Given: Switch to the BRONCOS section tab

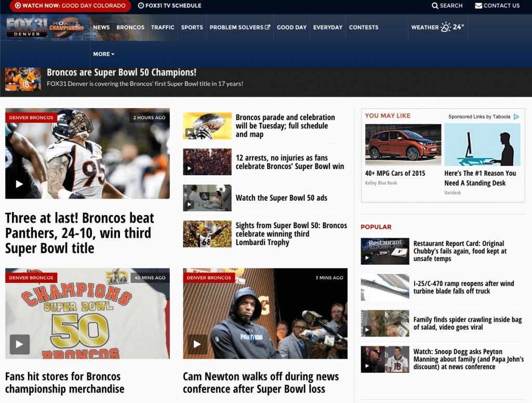Looking at the screenshot, I should (130, 27).
